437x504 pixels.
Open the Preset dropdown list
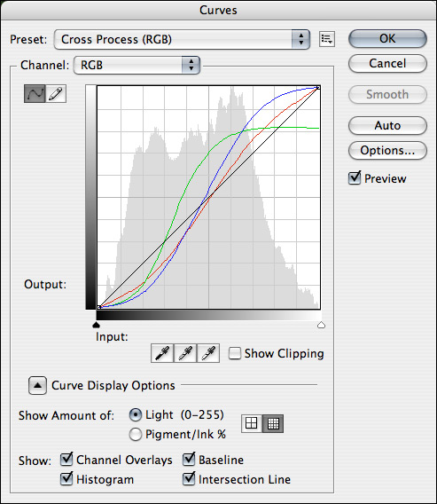click(x=182, y=39)
